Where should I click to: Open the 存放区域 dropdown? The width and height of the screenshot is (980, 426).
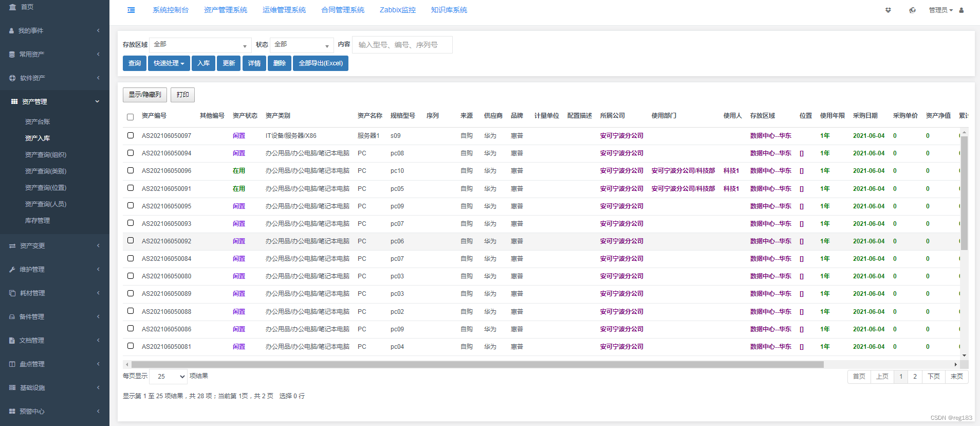[200, 45]
